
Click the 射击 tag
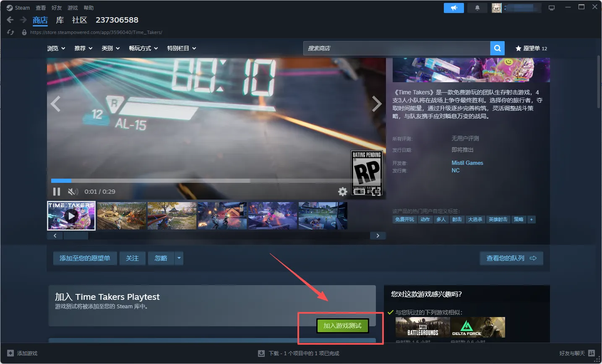457,219
